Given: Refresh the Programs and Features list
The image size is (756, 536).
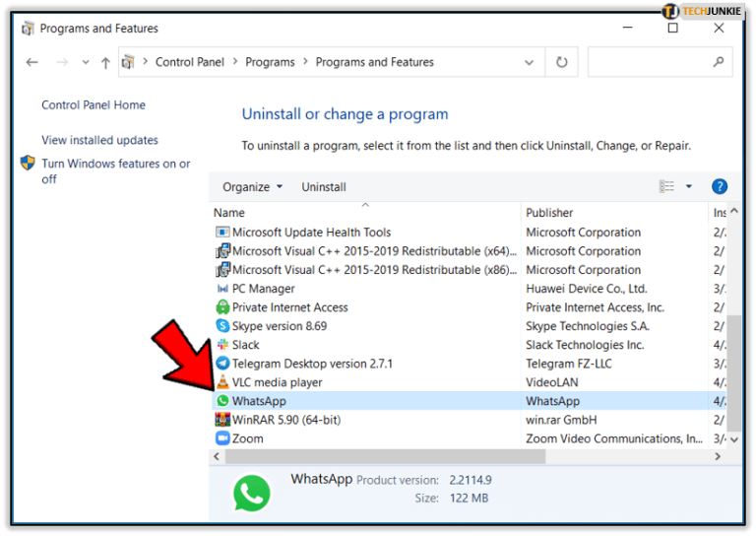Looking at the screenshot, I should [x=562, y=62].
